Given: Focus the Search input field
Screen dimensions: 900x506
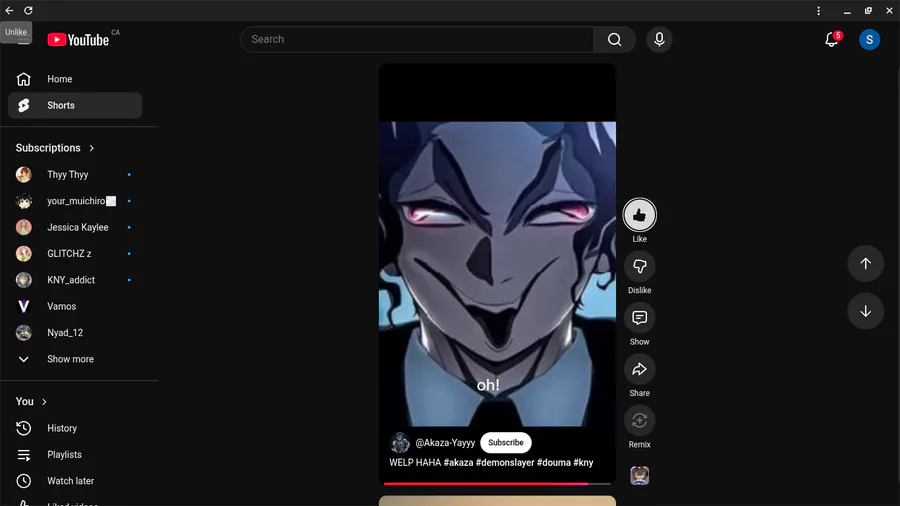Looking at the screenshot, I should [417, 40].
